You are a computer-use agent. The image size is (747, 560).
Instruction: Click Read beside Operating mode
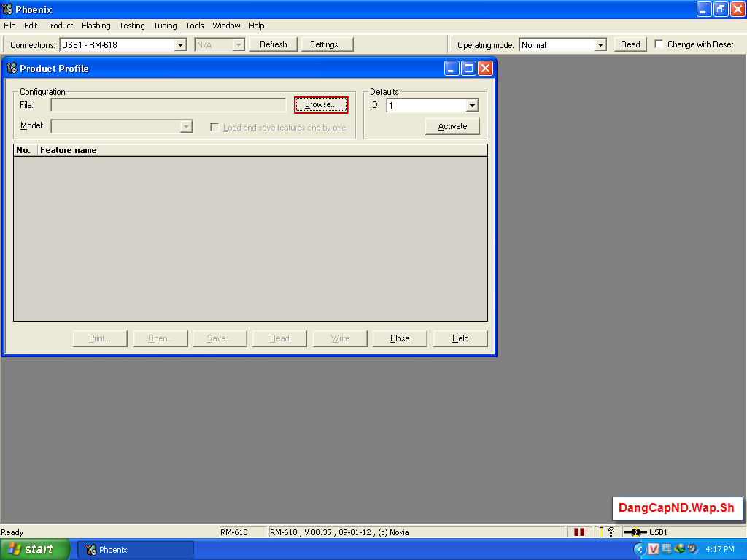tap(630, 44)
